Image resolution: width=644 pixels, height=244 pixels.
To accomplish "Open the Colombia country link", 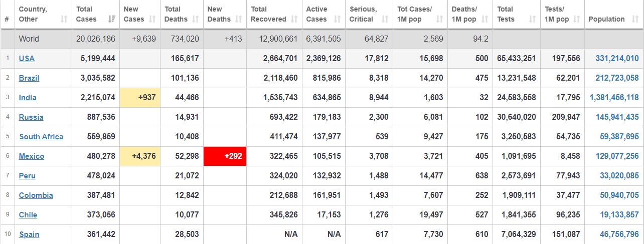I will (36, 195).
